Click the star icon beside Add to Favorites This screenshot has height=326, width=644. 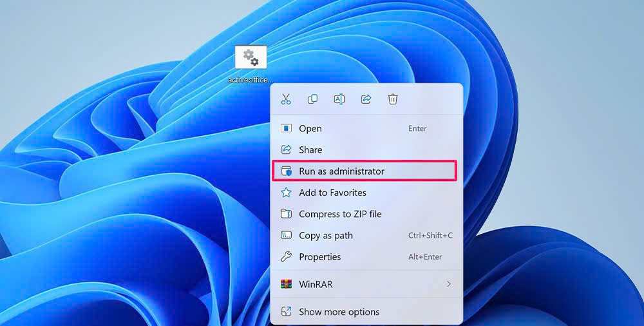(287, 193)
